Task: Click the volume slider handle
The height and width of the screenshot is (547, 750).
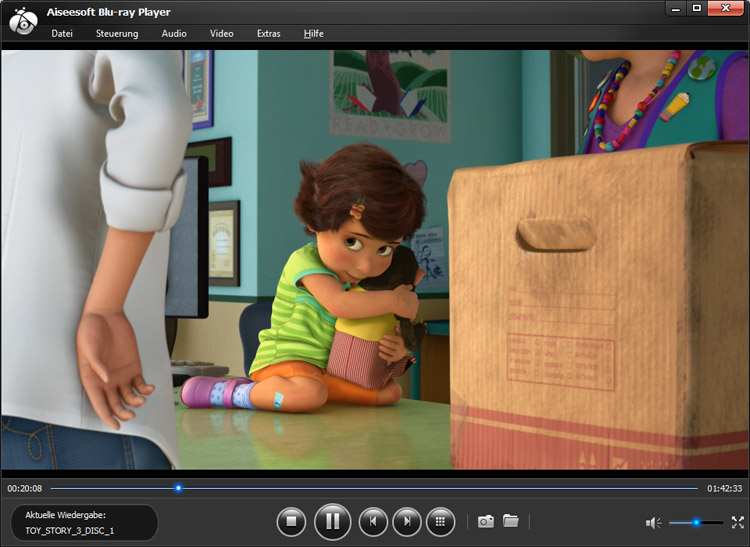Action: click(x=696, y=522)
